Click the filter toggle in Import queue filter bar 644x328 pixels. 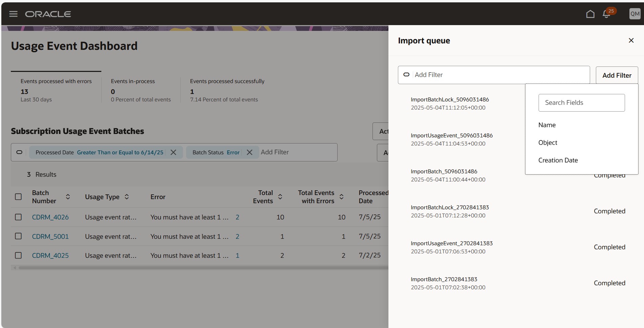click(x=406, y=75)
